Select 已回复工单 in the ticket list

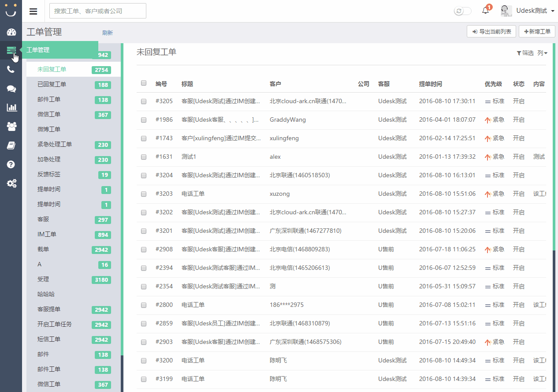(52, 84)
